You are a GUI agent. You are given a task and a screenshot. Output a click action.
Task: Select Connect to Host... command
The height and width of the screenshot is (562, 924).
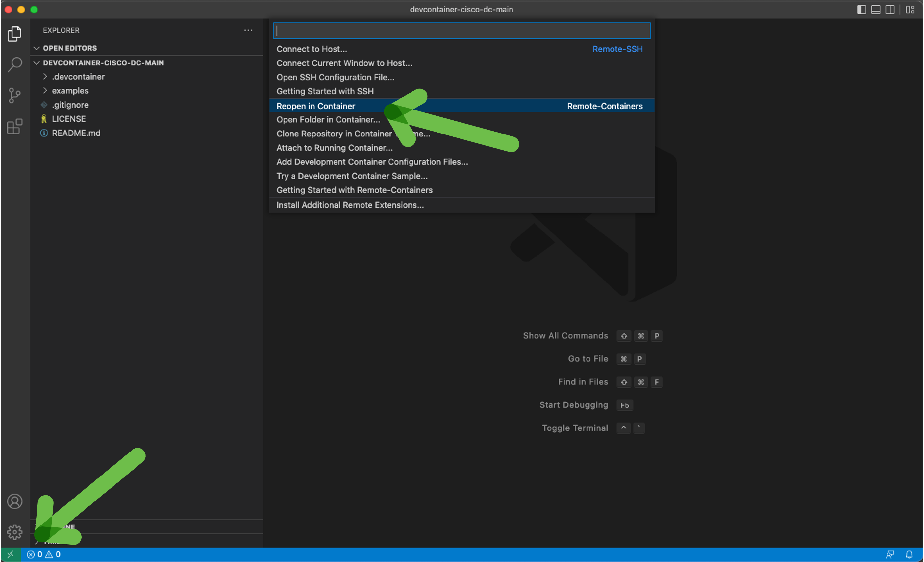pyautogui.click(x=462, y=49)
